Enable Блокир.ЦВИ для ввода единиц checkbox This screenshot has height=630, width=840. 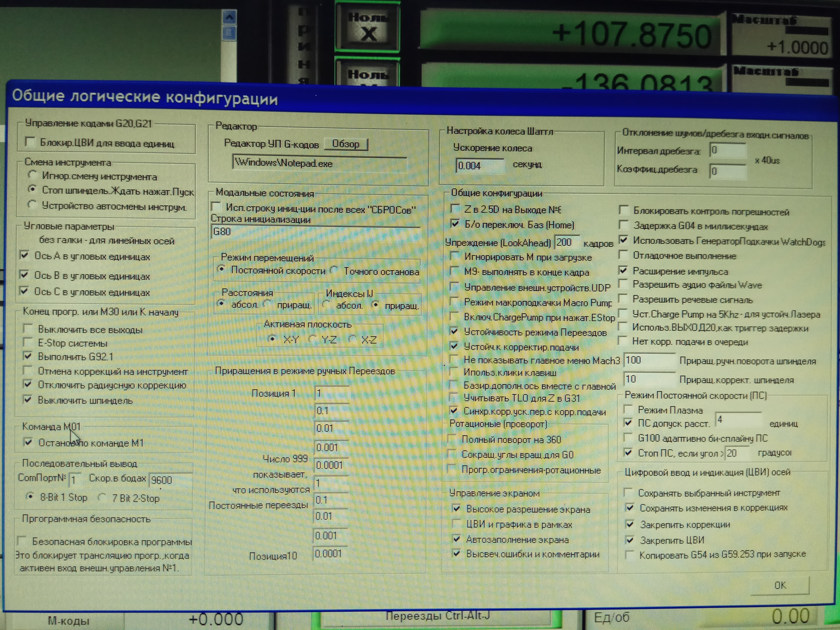[x=30, y=142]
